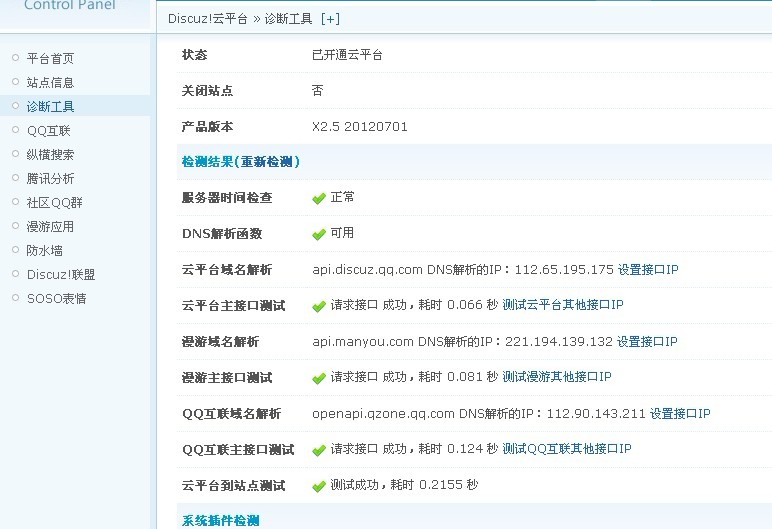This screenshot has width=772, height=529.
Task: Click 已开通云平台 status value
Action: [347, 55]
